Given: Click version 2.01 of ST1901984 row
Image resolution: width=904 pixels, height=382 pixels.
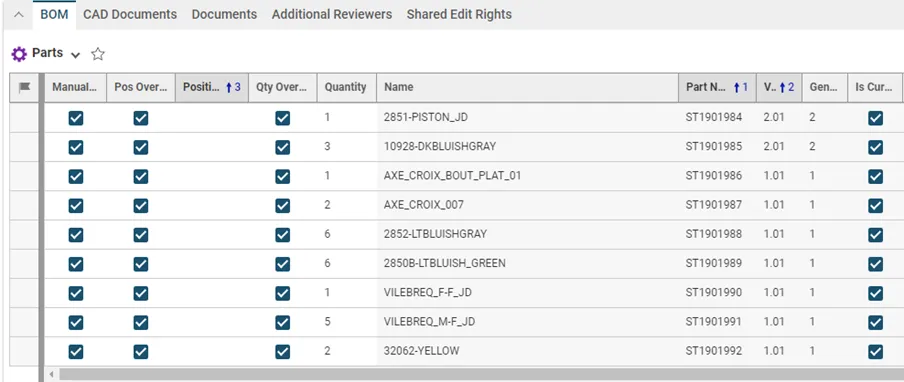Looking at the screenshot, I should tap(774, 118).
